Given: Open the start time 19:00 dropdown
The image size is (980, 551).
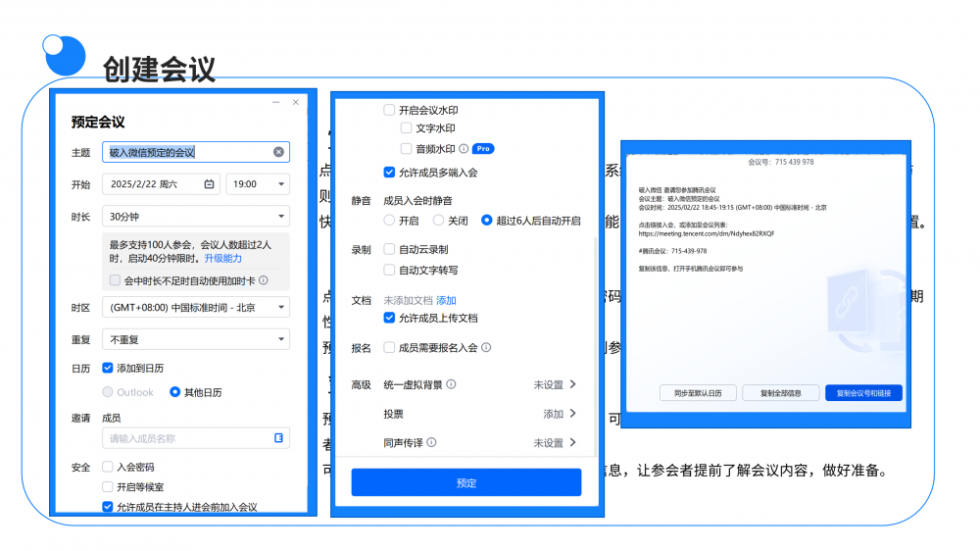Looking at the screenshot, I should (258, 184).
